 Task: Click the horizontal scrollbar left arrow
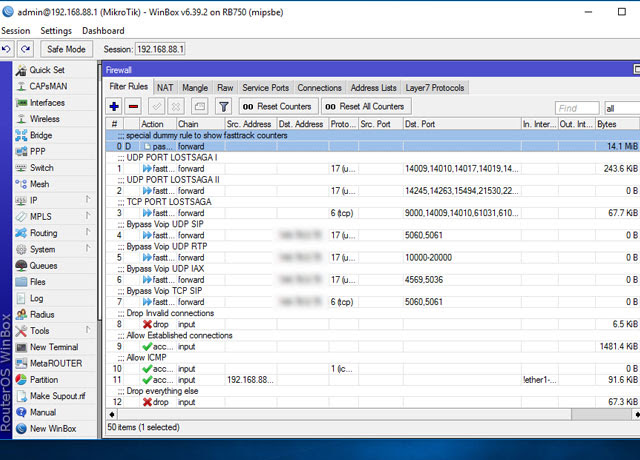click(111, 415)
